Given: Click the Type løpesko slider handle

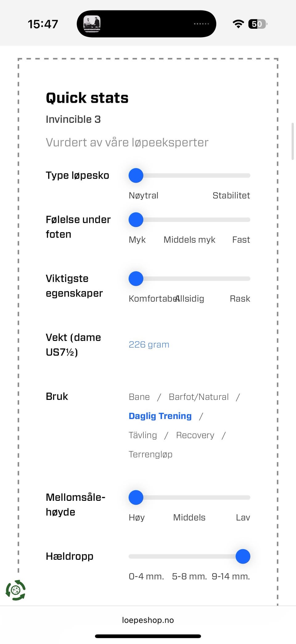Looking at the screenshot, I should click(136, 176).
